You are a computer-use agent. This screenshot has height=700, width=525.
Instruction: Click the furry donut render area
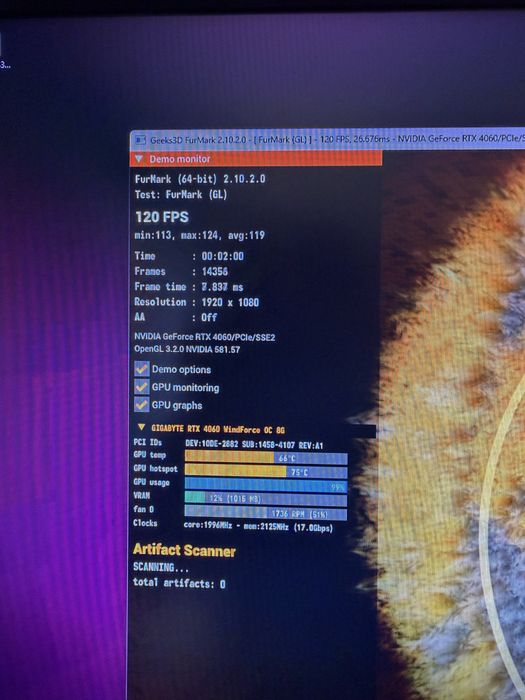453,424
